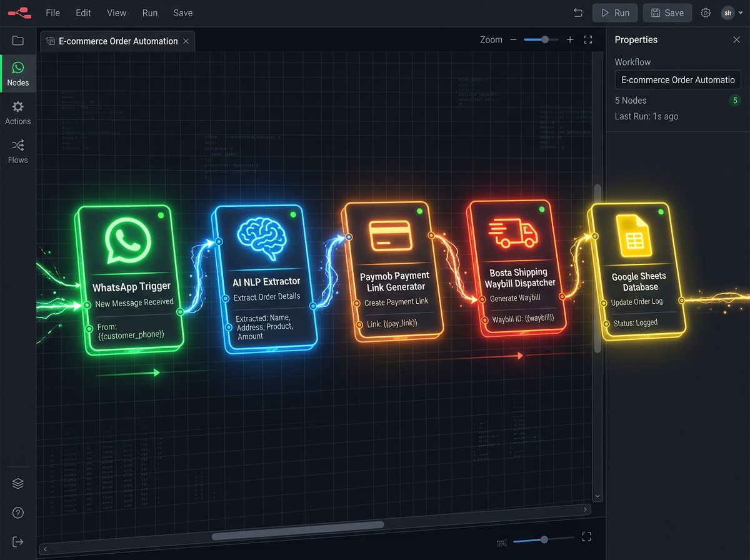Open the Edit menu
Screen dimensions: 750x560
(x=83, y=12)
